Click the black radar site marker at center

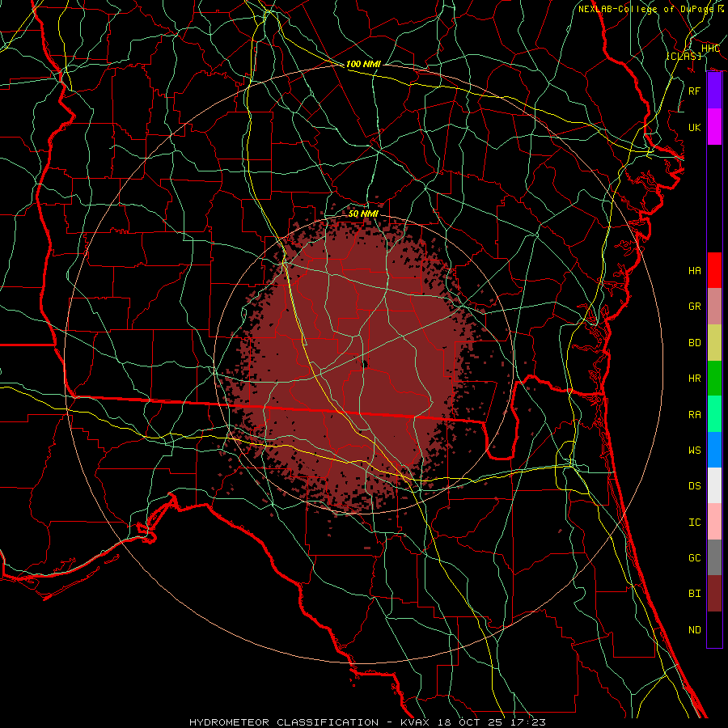point(365,365)
